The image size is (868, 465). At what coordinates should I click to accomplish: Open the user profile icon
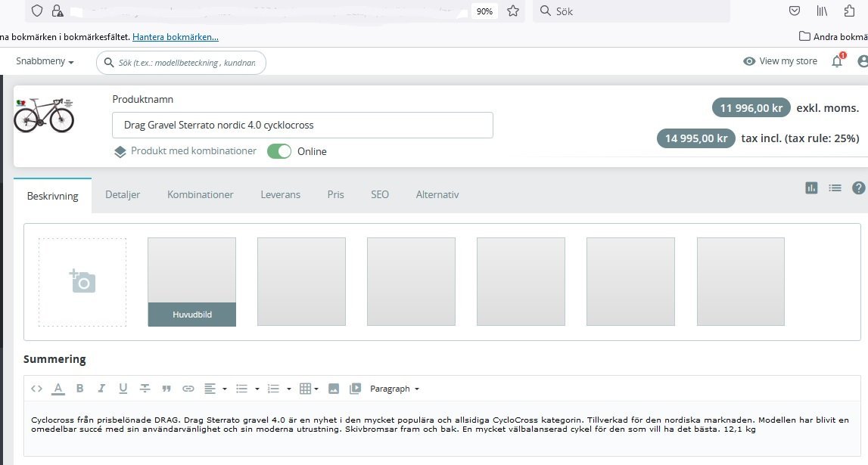click(863, 61)
